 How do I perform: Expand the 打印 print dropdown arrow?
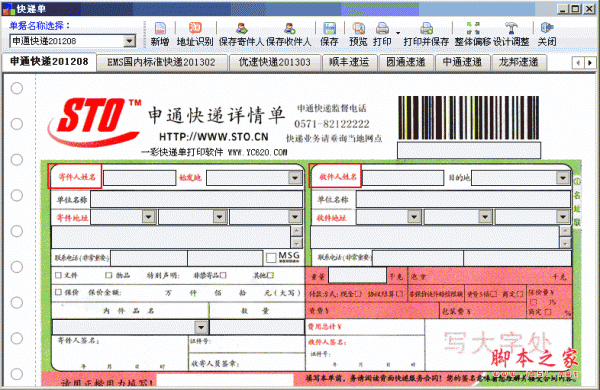tap(398, 33)
